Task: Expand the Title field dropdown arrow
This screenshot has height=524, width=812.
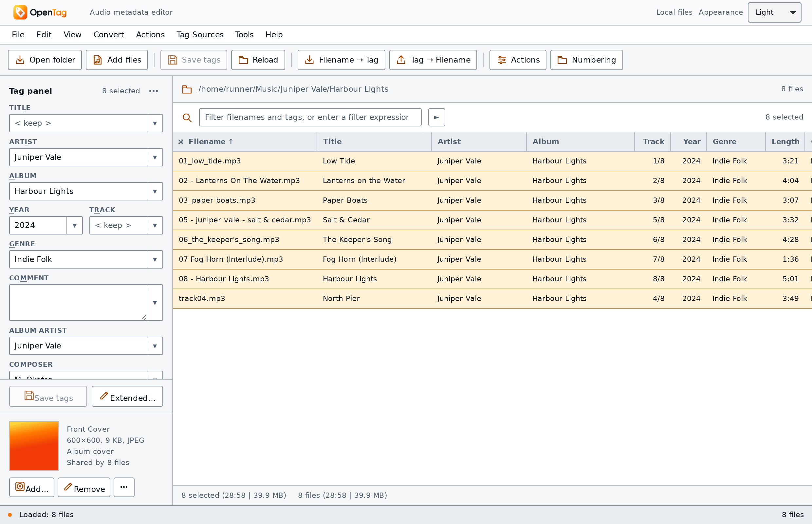Action: tap(155, 123)
